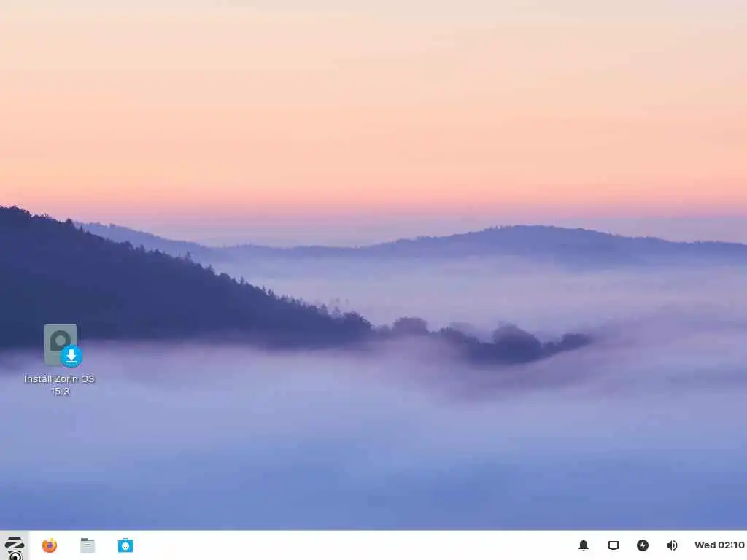Open the volume speaker control
This screenshot has width=747, height=560.
pos(672,545)
